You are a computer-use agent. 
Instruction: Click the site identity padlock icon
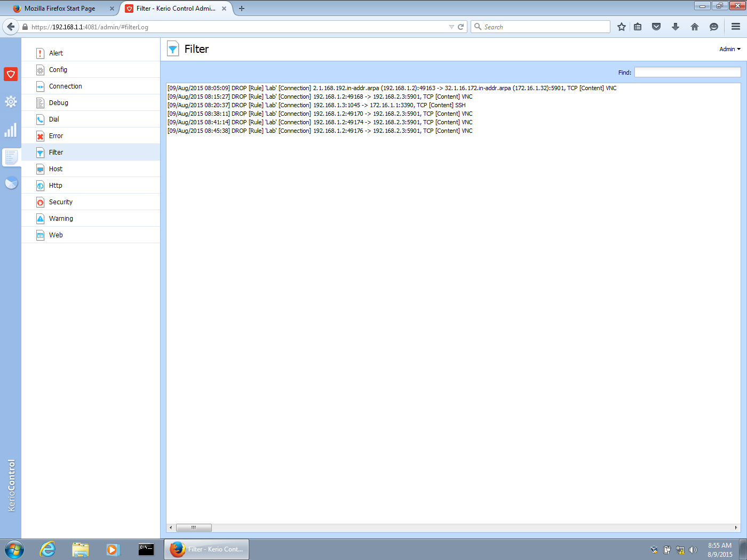click(25, 27)
